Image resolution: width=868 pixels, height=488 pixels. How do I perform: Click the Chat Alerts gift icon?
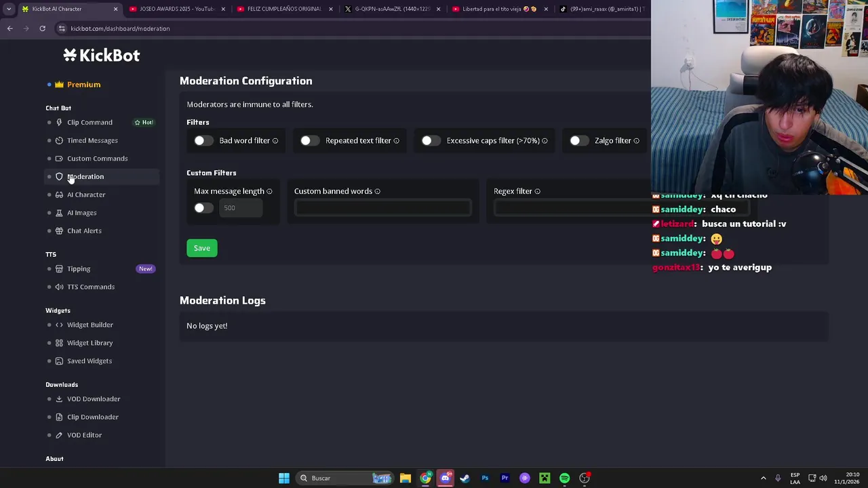coord(59,231)
